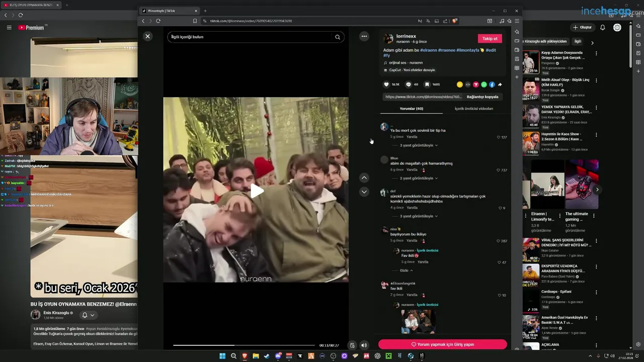
Task: Open comments via speech bubble icon
Action: [x=409, y=84]
